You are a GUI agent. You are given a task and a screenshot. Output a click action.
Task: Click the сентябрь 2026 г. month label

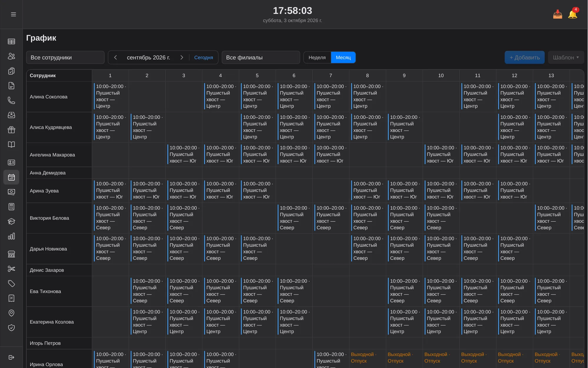click(148, 57)
